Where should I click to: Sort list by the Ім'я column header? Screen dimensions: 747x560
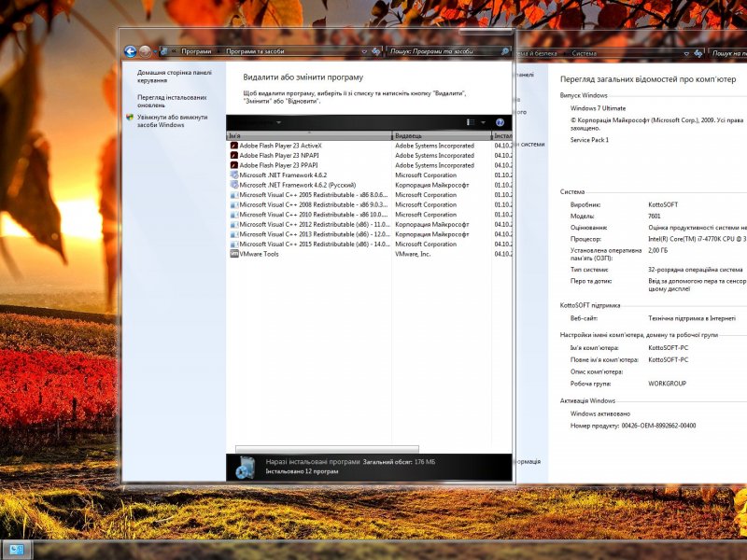point(310,135)
